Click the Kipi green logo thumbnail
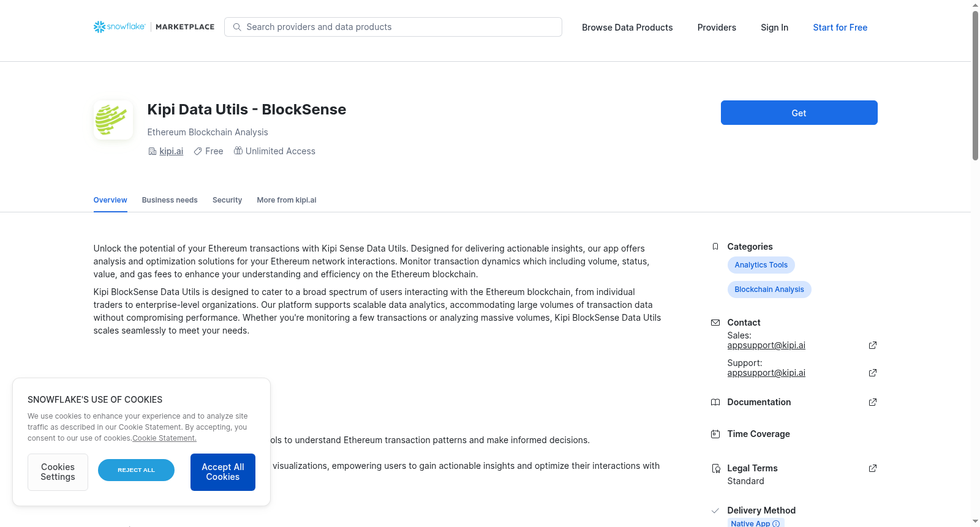Viewport: 980px width, 527px height. tap(113, 120)
